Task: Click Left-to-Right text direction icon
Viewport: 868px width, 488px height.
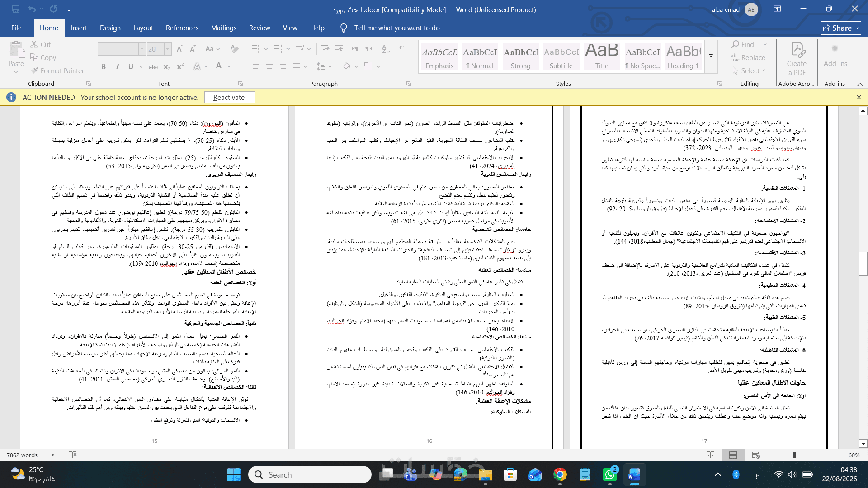Action: pos(355,49)
